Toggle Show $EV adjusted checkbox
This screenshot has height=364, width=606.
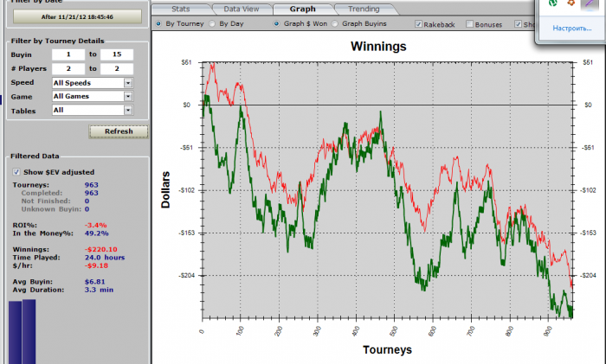click(x=16, y=172)
